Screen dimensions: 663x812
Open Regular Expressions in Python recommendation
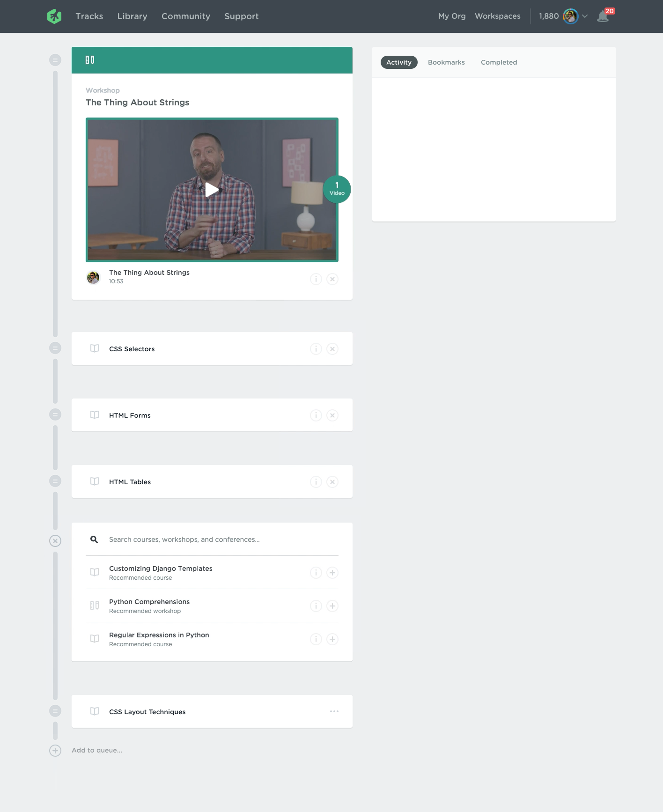pos(159,635)
